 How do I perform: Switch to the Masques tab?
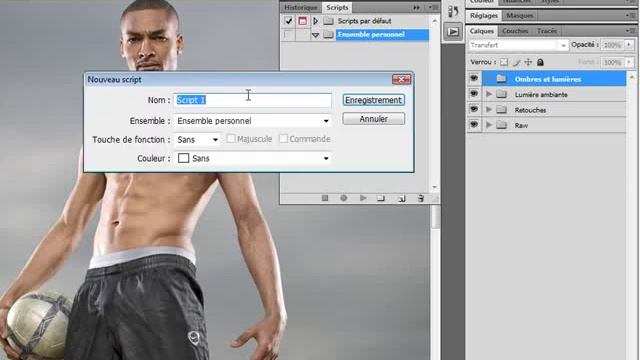pyautogui.click(x=520, y=16)
